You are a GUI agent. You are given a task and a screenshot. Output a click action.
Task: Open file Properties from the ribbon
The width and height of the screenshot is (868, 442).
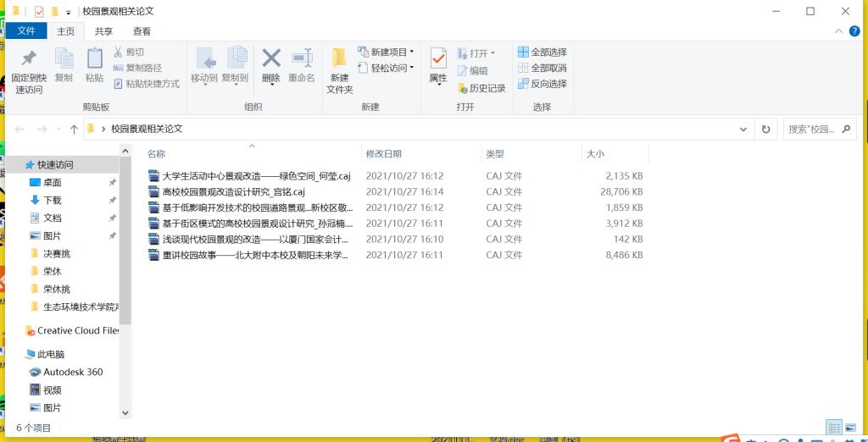point(438,66)
